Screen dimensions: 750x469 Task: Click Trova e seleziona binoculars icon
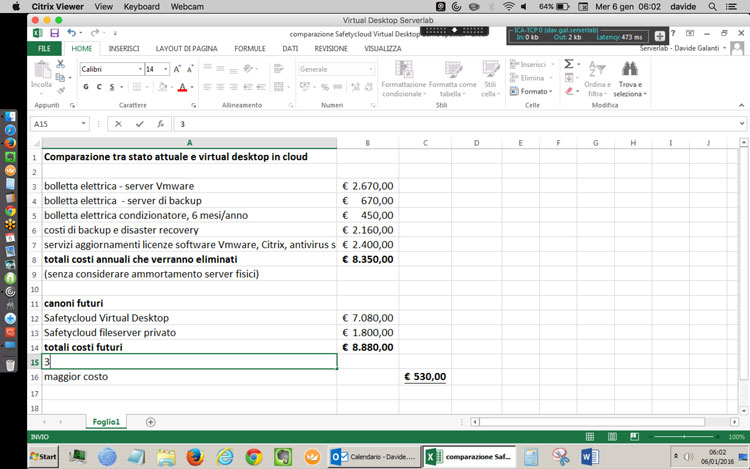630,70
